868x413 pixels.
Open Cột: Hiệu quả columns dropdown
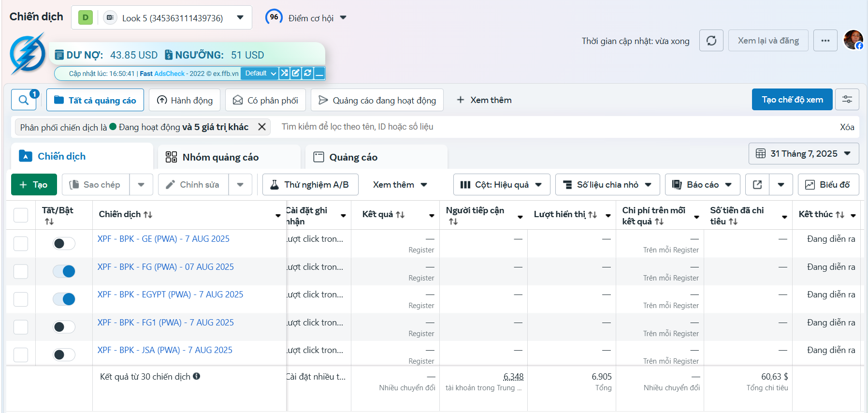[502, 185]
